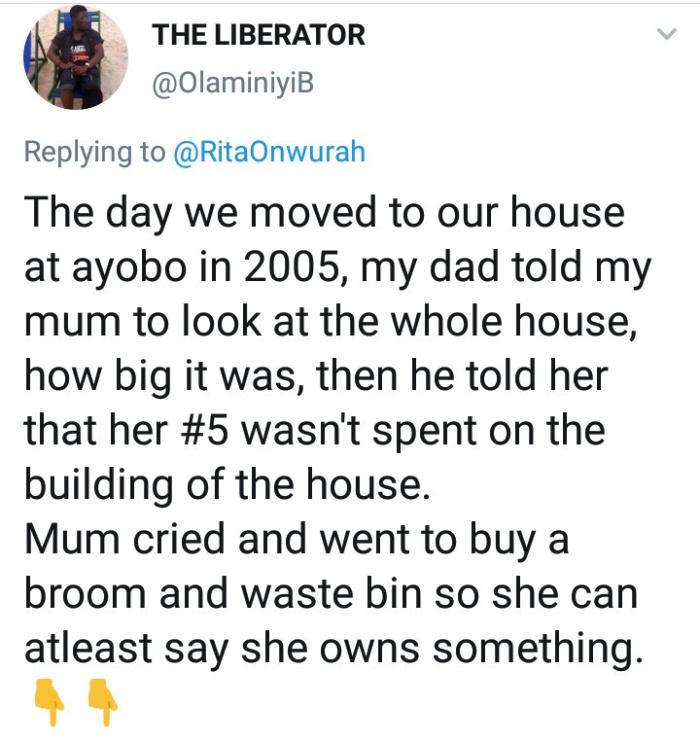
Task: Click THE LIBERATOR profile avatar
Action: click(x=75, y=58)
